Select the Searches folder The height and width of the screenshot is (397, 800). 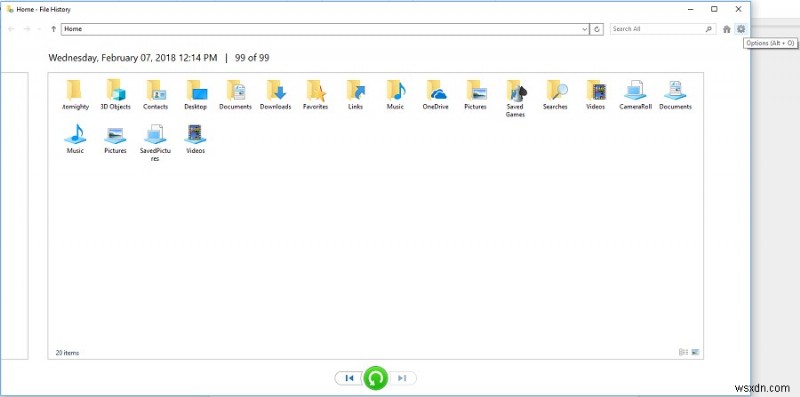coord(555,94)
